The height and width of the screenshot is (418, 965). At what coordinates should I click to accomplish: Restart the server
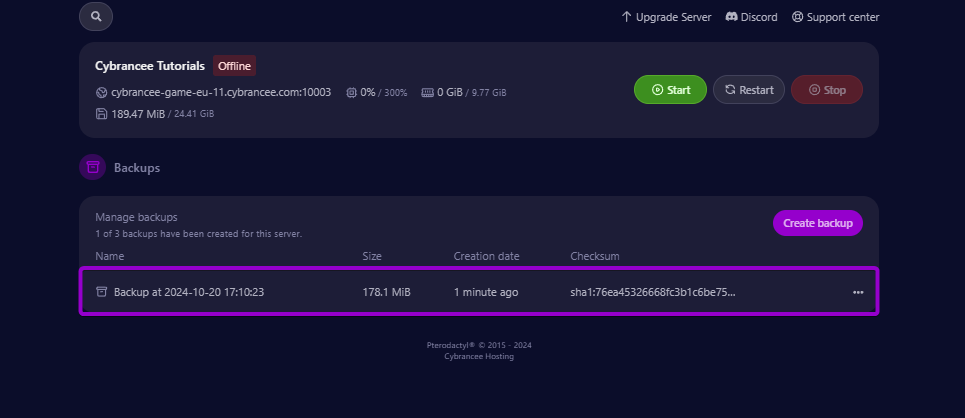coord(749,90)
